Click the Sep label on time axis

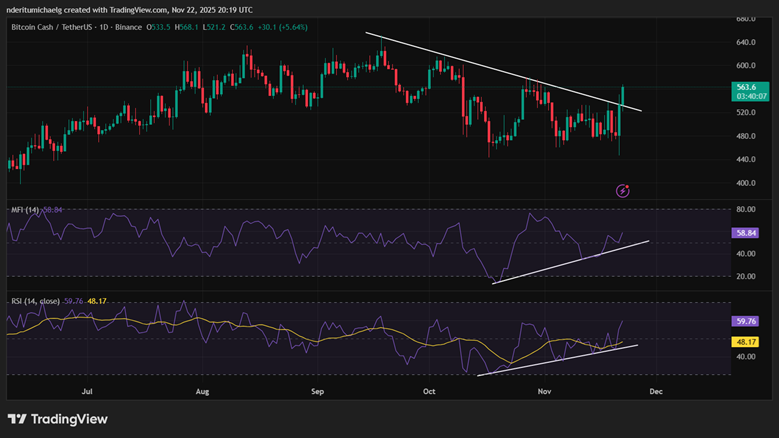(318, 393)
